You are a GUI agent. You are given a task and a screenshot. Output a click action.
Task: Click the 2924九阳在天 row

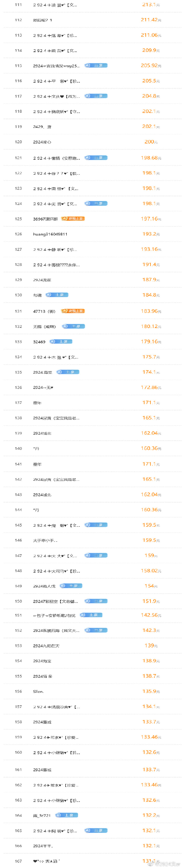click(93, 646)
